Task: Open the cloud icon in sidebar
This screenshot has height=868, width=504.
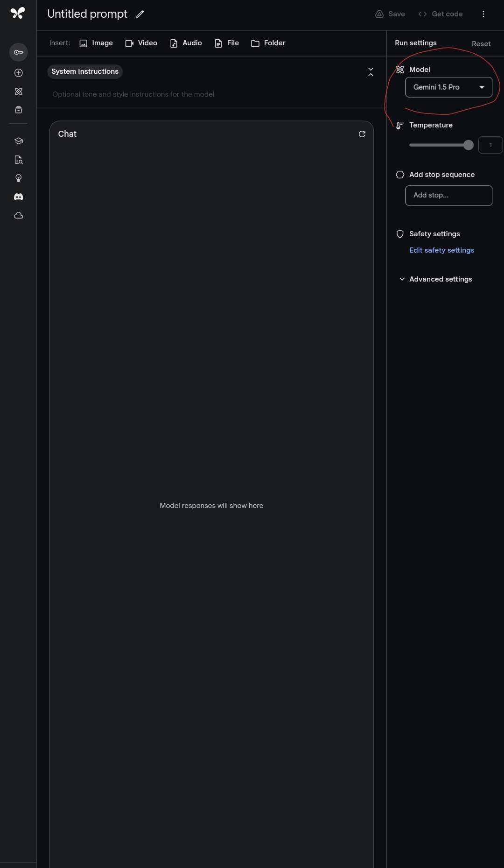Action: click(x=19, y=216)
